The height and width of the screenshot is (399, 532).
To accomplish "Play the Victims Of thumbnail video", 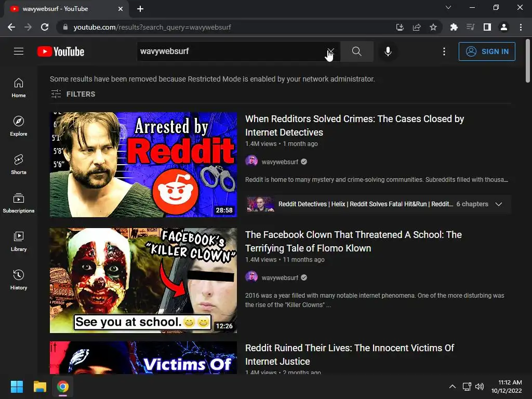I will click(143, 357).
